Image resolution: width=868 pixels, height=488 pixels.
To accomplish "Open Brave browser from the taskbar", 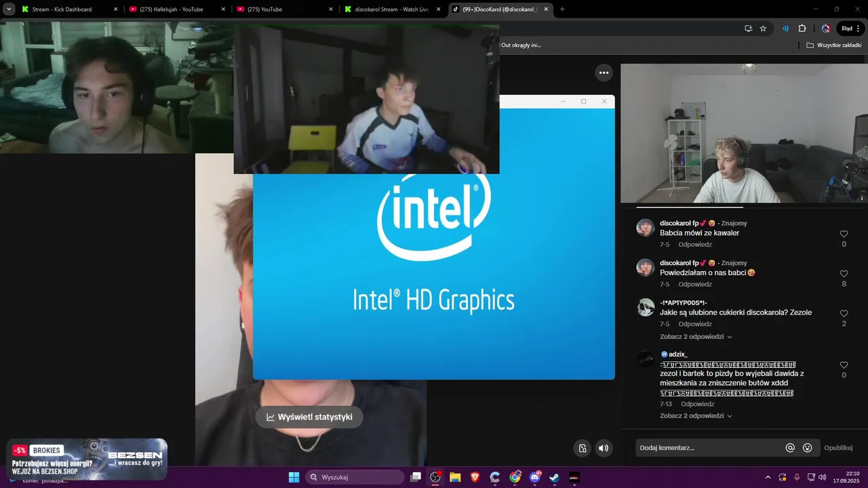I will (x=475, y=477).
